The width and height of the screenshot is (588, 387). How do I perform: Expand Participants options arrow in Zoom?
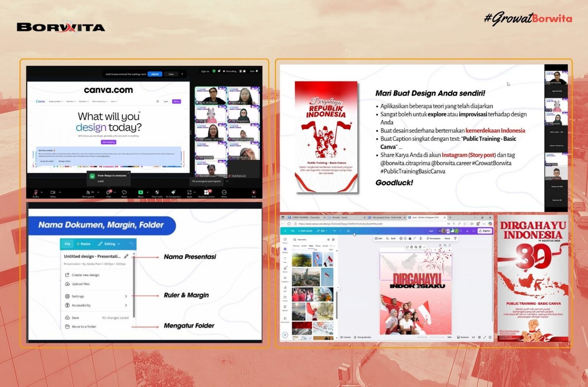[97, 191]
